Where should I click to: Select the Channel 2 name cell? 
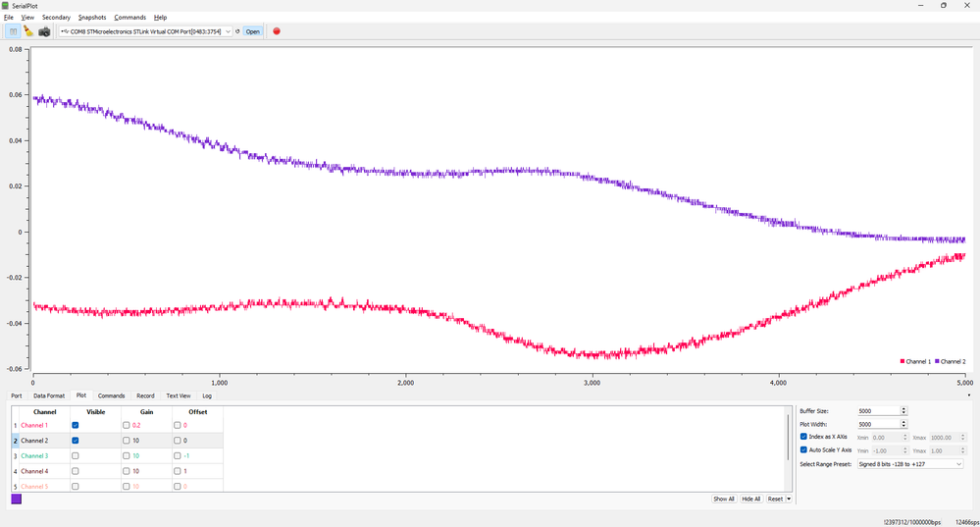[x=44, y=440]
